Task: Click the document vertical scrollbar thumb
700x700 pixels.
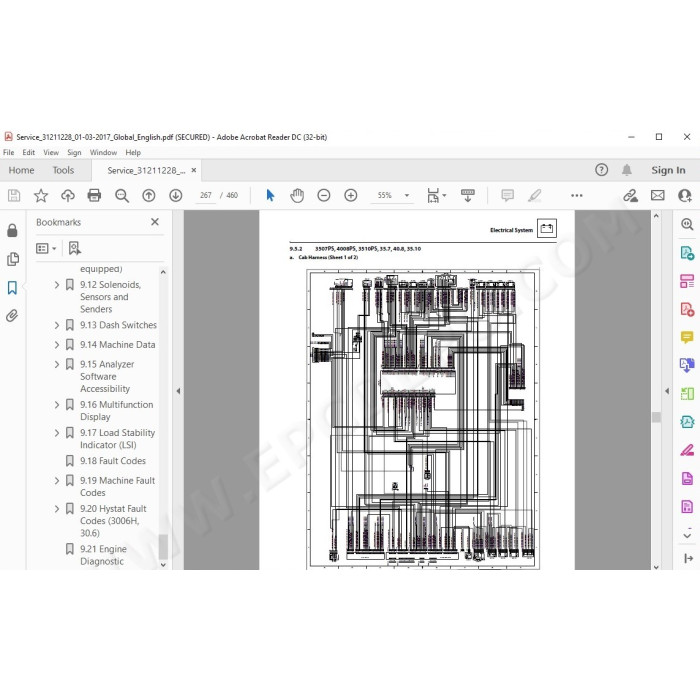Action: 656,417
